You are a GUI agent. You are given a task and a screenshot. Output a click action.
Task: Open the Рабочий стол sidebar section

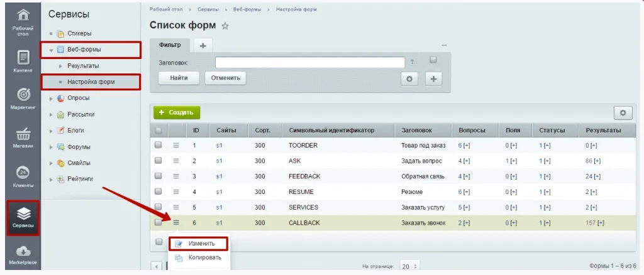[23, 21]
